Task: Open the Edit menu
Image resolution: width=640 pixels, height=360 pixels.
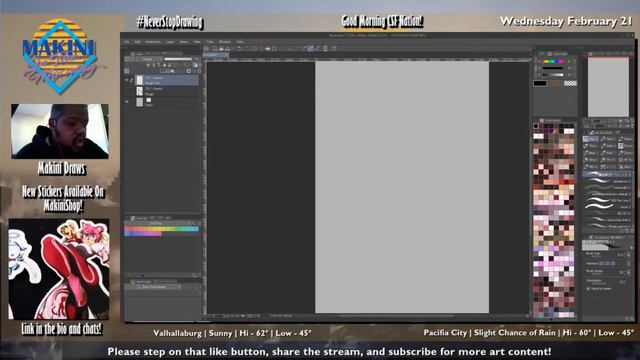Action: coord(138,42)
